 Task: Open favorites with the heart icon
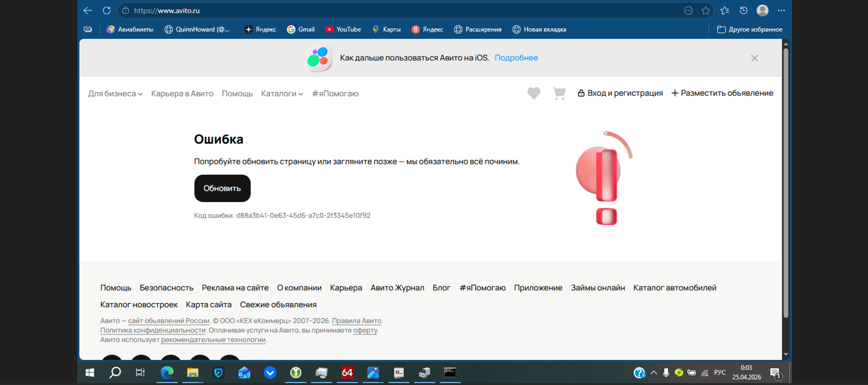point(534,93)
